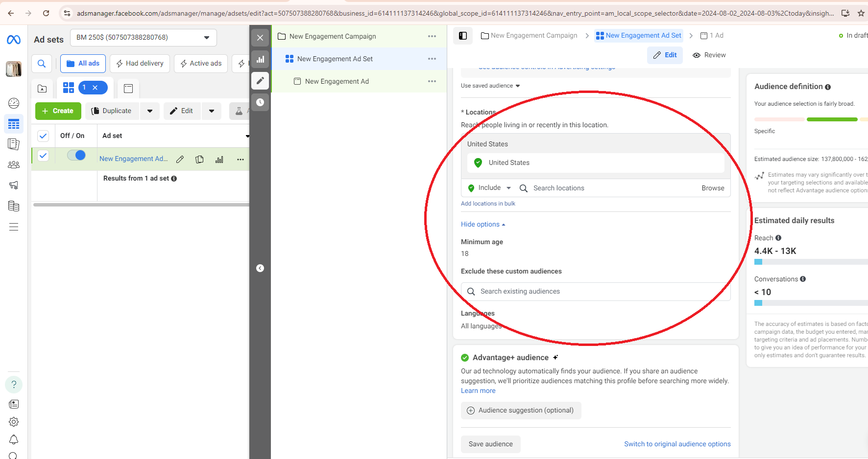The width and height of the screenshot is (868, 459).
Task: Remove the 1 selected filter chip
Action: 95,88
